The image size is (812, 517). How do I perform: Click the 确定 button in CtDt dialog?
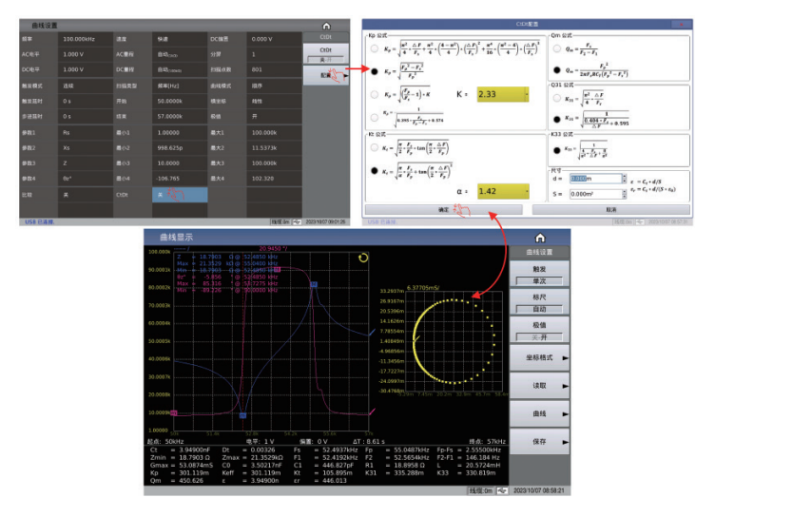tap(444, 208)
